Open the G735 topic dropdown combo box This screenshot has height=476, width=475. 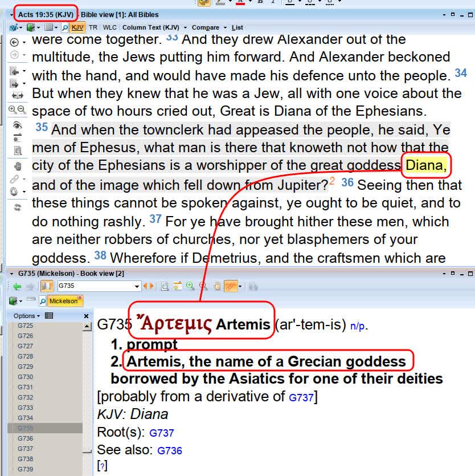[x=137, y=286]
